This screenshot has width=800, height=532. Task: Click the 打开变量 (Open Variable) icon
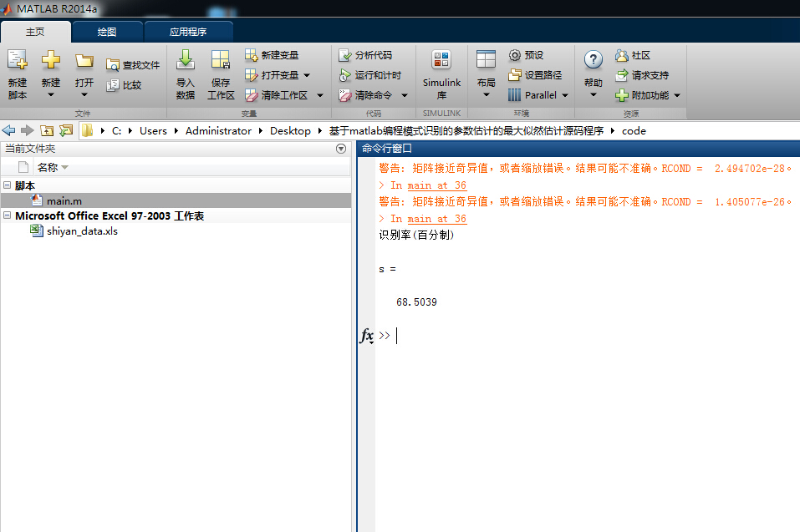(251, 75)
